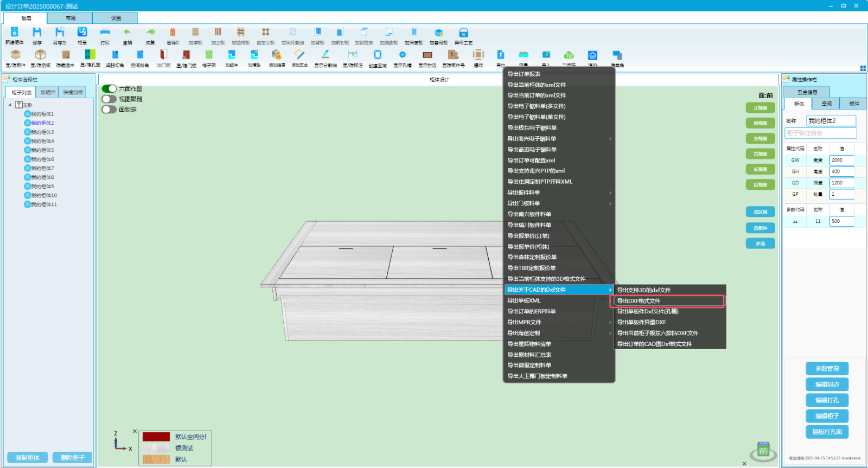Click the 复制柜体 copy cabinet button
Screen dimensions: 868x468
pos(27,458)
